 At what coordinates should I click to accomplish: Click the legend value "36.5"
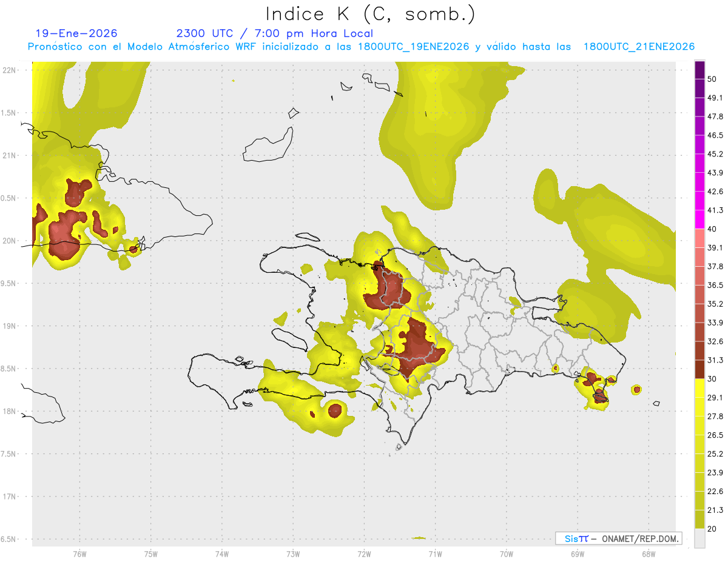tap(715, 285)
